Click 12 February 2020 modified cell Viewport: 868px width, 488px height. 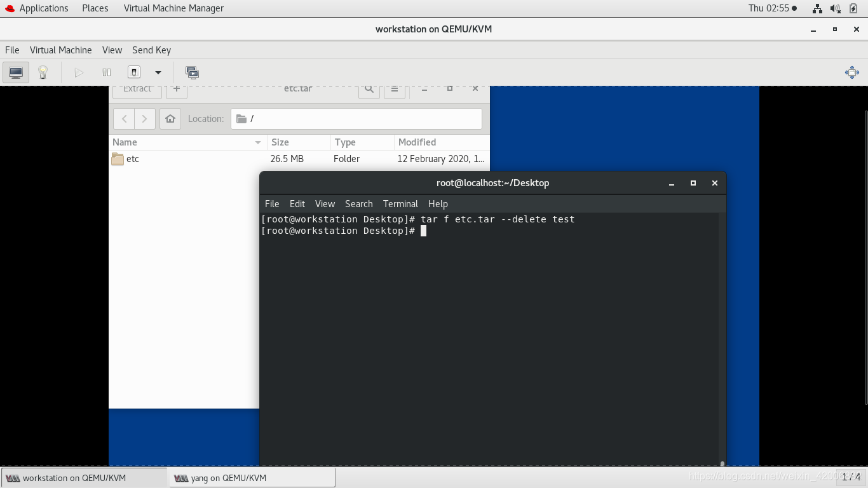(x=441, y=159)
